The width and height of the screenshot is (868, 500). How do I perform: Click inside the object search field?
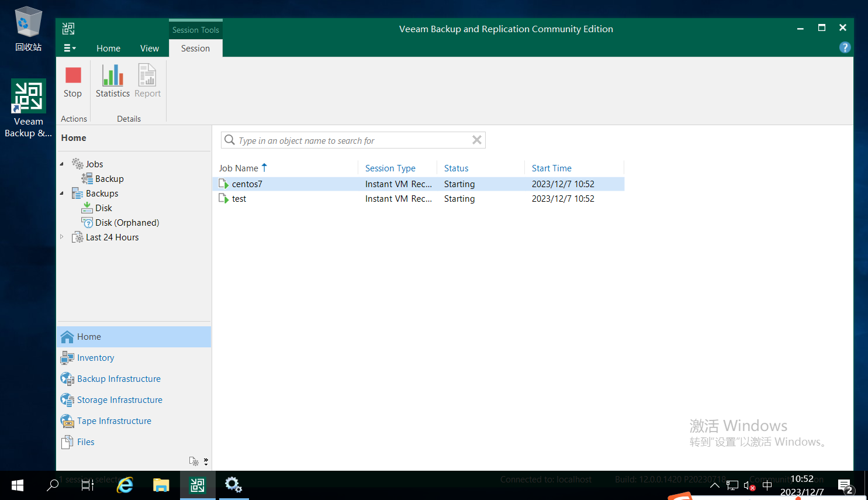tap(353, 140)
